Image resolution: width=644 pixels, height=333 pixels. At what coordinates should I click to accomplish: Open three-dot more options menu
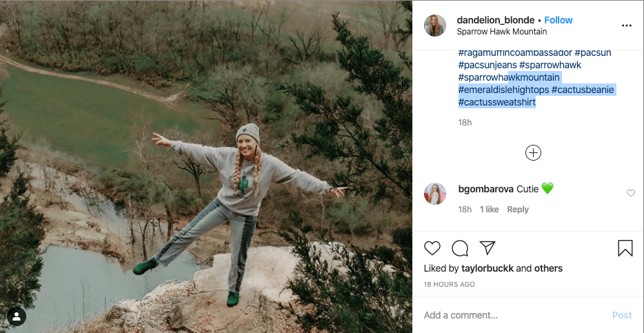click(x=626, y=26)
